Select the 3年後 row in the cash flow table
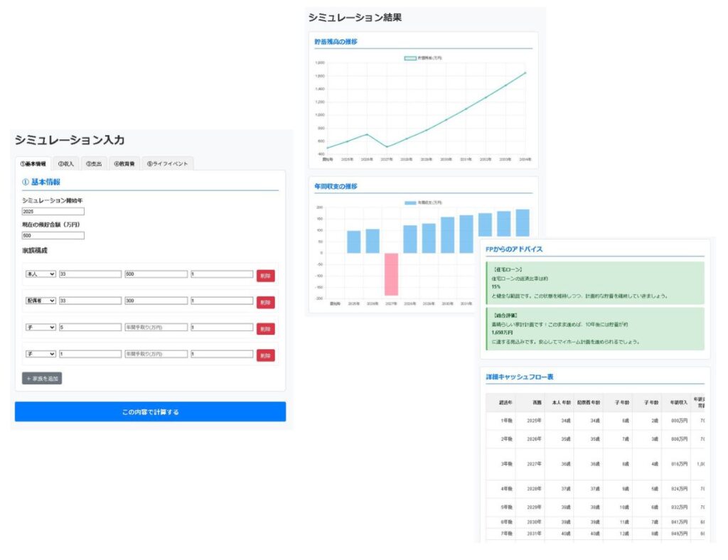The image size is (728, 560). coord(594,464)
